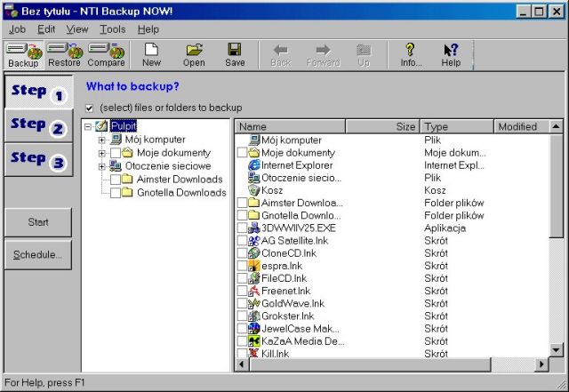569x392 pixels.
Task: Check the FileCD.lnk checkbox
Action: [242, 278]
